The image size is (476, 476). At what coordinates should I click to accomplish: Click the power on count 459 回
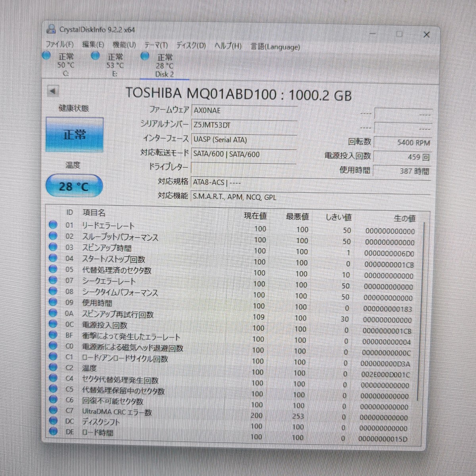click(x=402, y=157)
